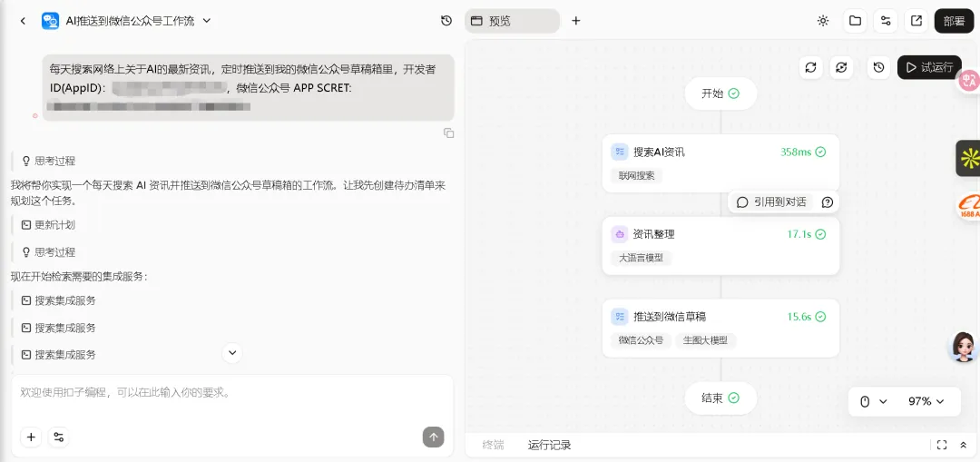The image size is (980, 462).
Task: Expand third 搜索集成服务 step
Action: pyautogui.click(x=59, y=355)
